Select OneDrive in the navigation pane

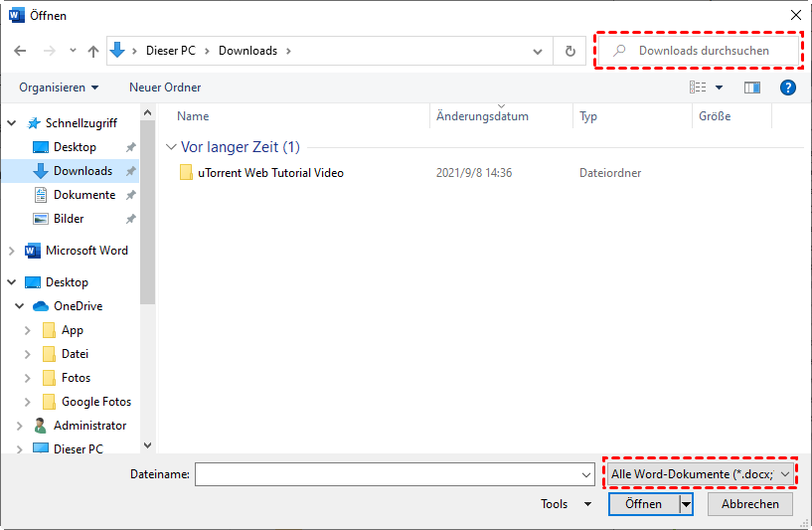(78, 306)
